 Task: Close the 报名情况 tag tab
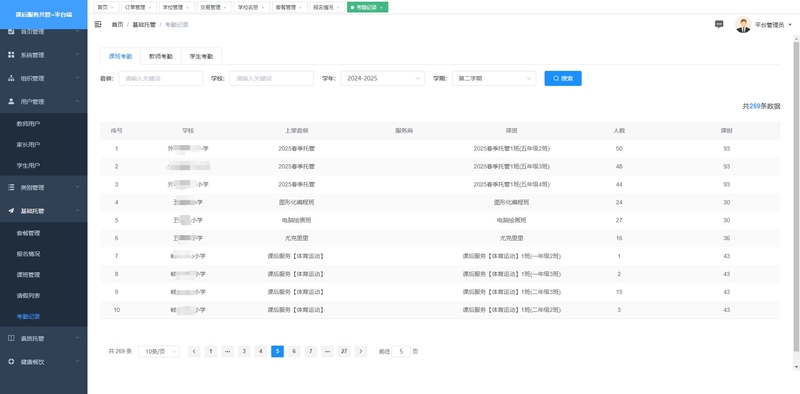click(x=338, y=8)
